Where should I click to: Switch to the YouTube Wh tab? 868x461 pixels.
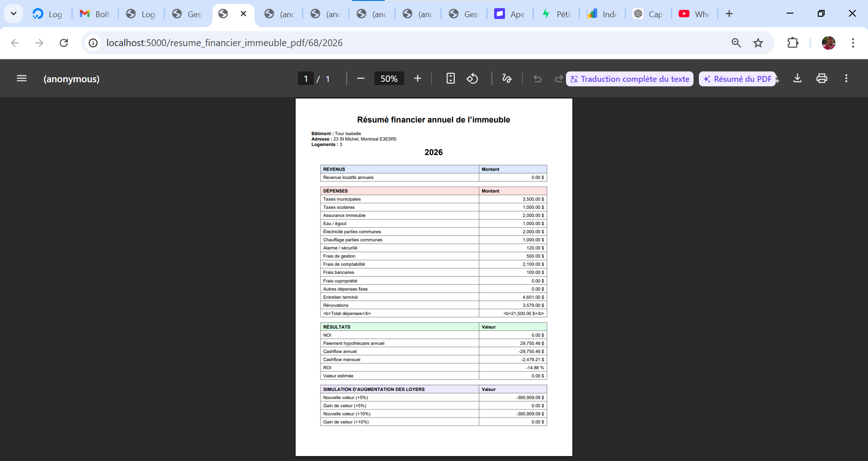pyautogui.click(x=694, y=14)
